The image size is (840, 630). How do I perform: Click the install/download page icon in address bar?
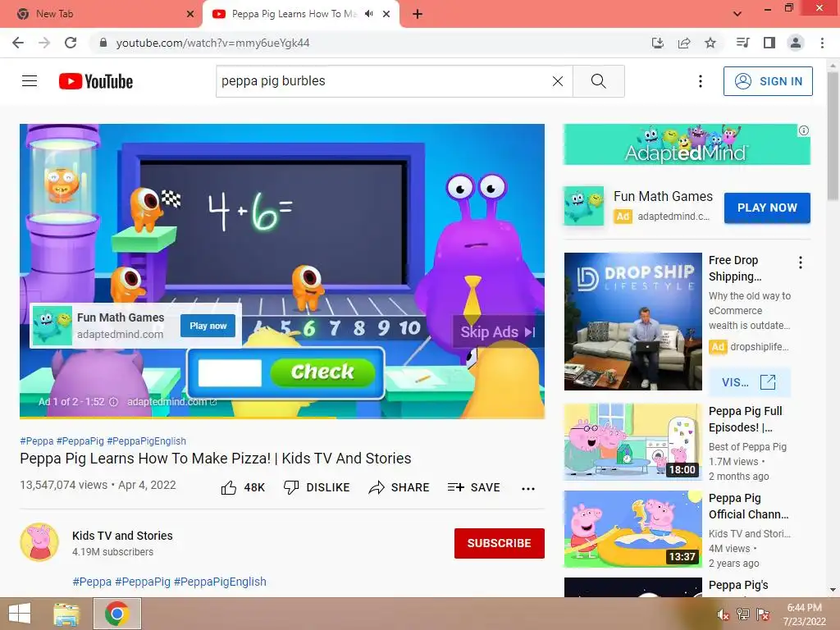(x=657, y=43)
